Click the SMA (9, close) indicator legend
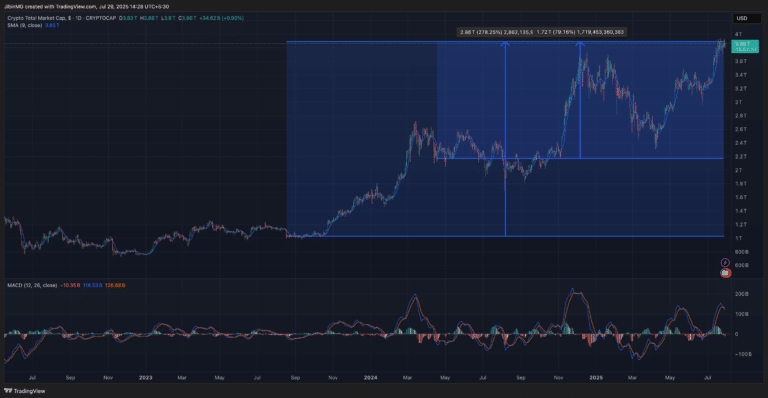The width and height of the screenshot is (768, 398). (24, 25)
